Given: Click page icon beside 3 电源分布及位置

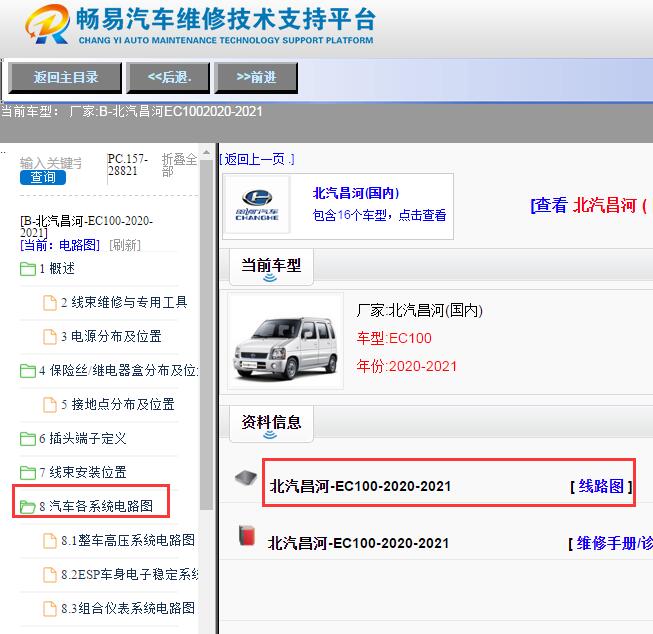Looking at the screenshot, I should click(x=50, y=337).
